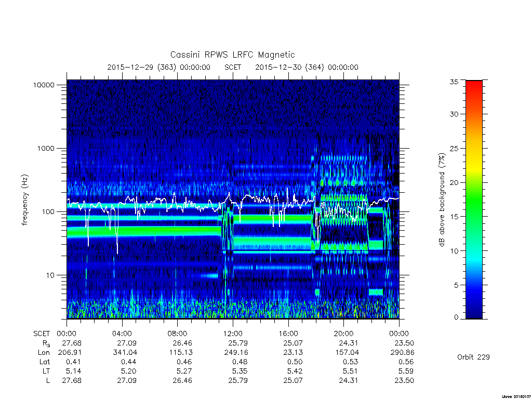Click the Lat value 0.41
The image size is (532, 399).
pos(73,362)
